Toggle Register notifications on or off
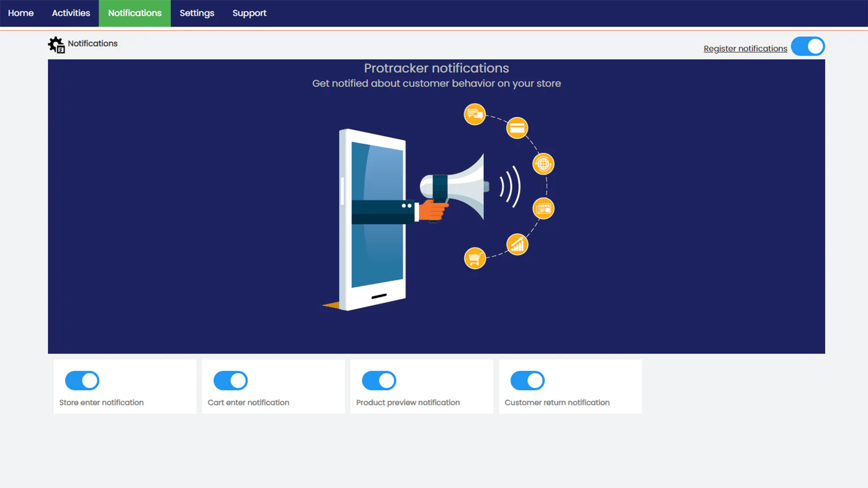Viewport: 868px width, 488px height. (808, 47)
